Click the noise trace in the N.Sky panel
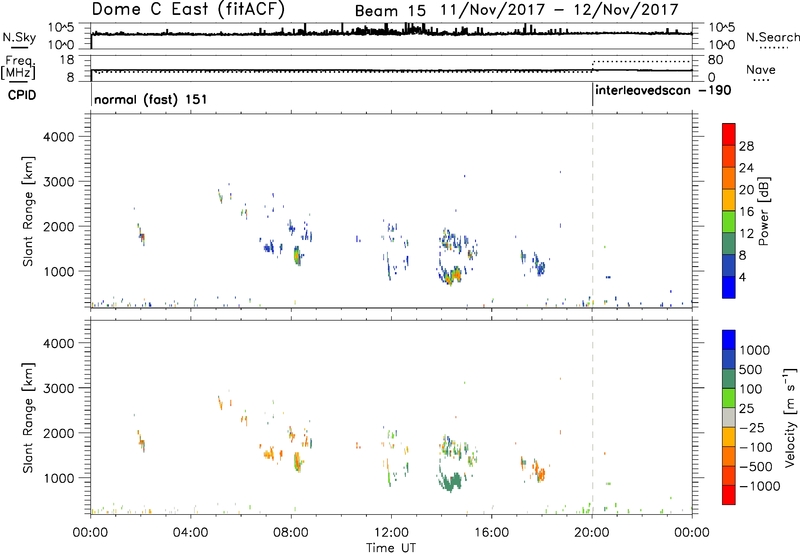The image size is (800, 554). pos(391,33)
